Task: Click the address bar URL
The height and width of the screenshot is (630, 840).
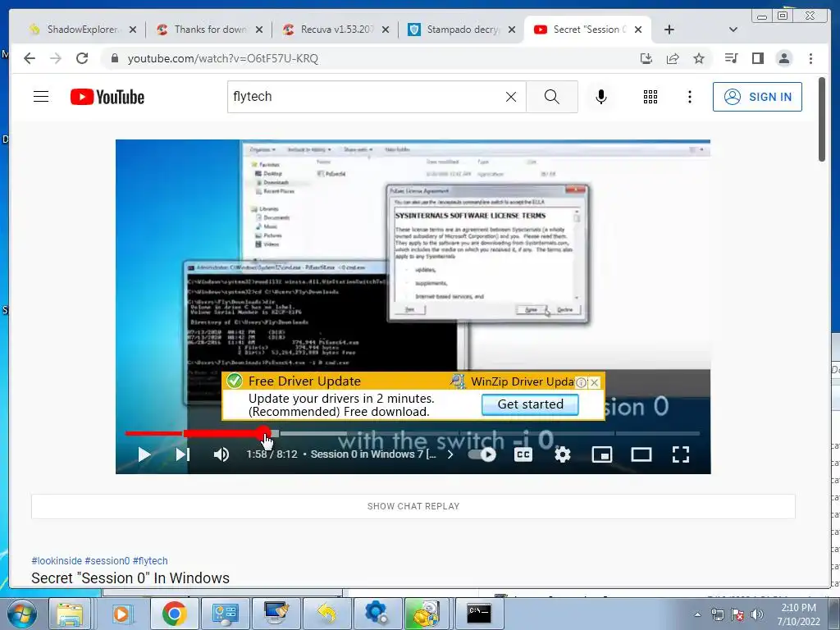Action: [x=223, y=58]
